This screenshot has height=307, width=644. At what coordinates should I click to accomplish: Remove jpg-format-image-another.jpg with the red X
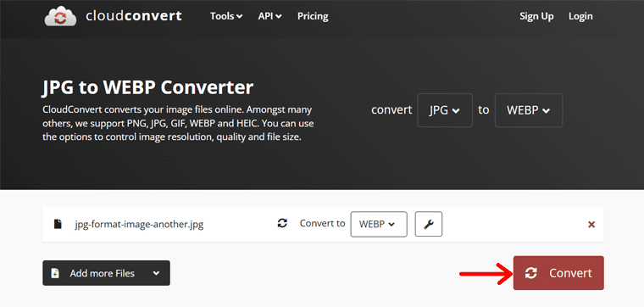coord(591,225)
